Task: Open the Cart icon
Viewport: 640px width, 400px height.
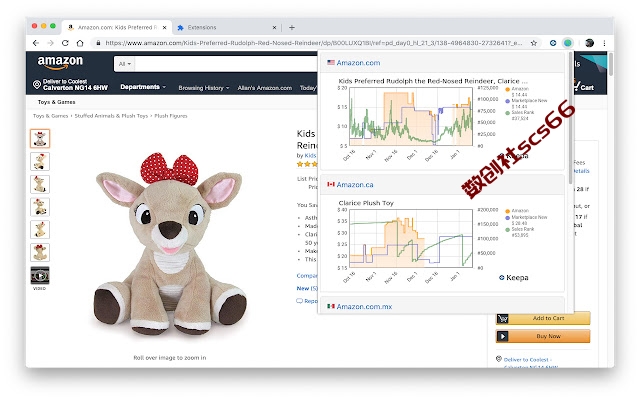Action: pos(583,85)
